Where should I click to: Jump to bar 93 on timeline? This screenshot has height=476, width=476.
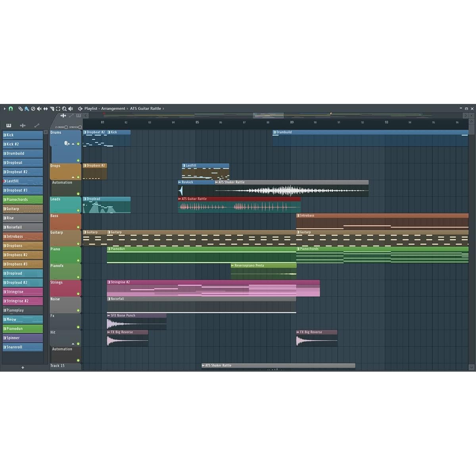386,122
